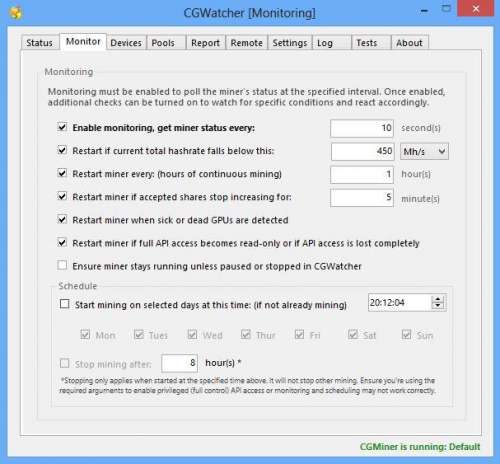Go to the Settings tab

pos(290,43)
